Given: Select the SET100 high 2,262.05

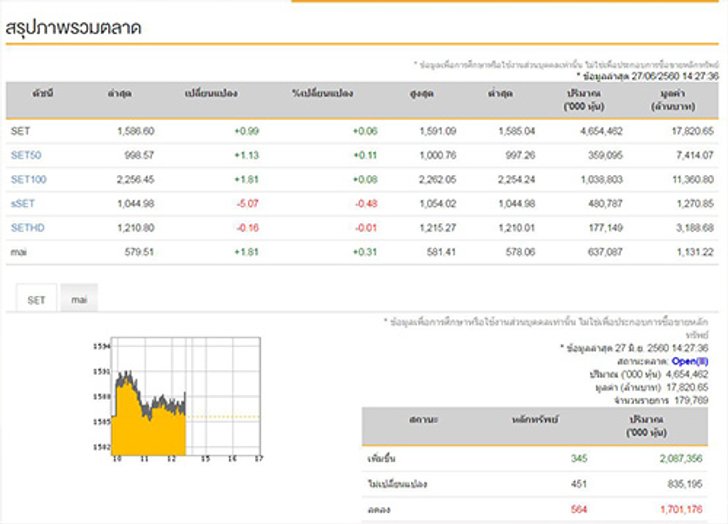Looking at the screenshot, I should (438, 179).
